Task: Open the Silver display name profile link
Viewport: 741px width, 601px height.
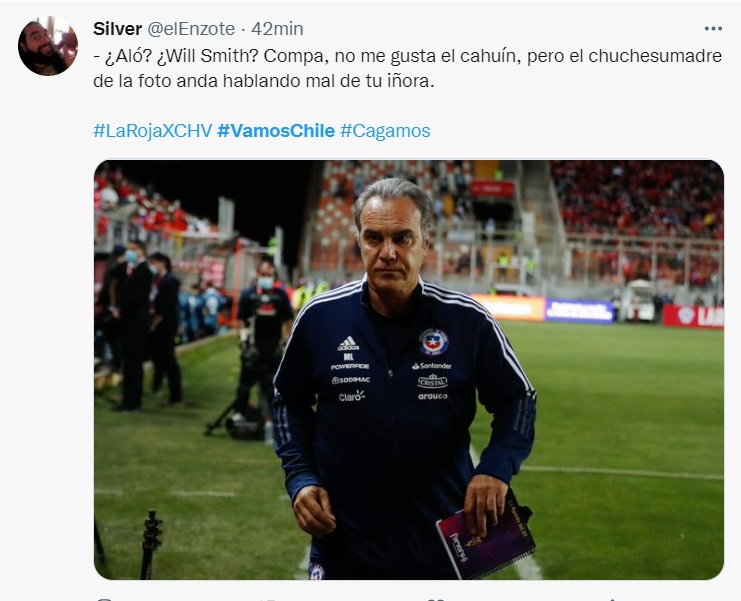Action: pyautogui.click(x=117, y=29)
